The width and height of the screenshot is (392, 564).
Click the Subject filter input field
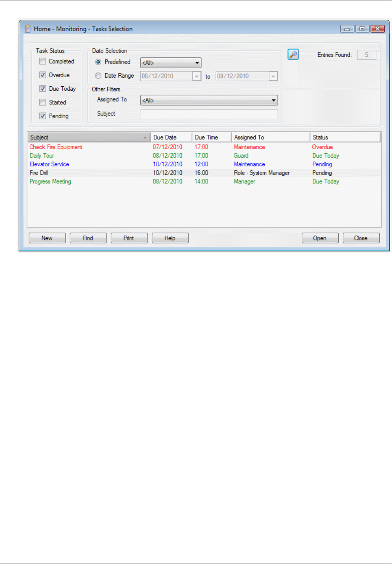[209, 114]
